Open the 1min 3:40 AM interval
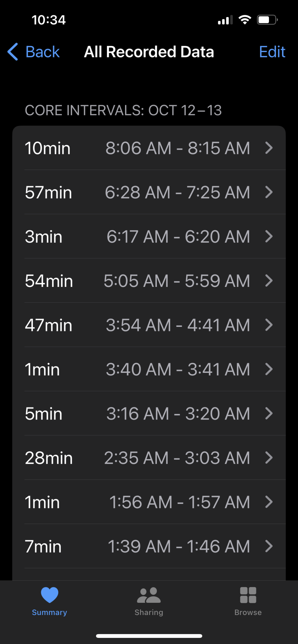 149,369
